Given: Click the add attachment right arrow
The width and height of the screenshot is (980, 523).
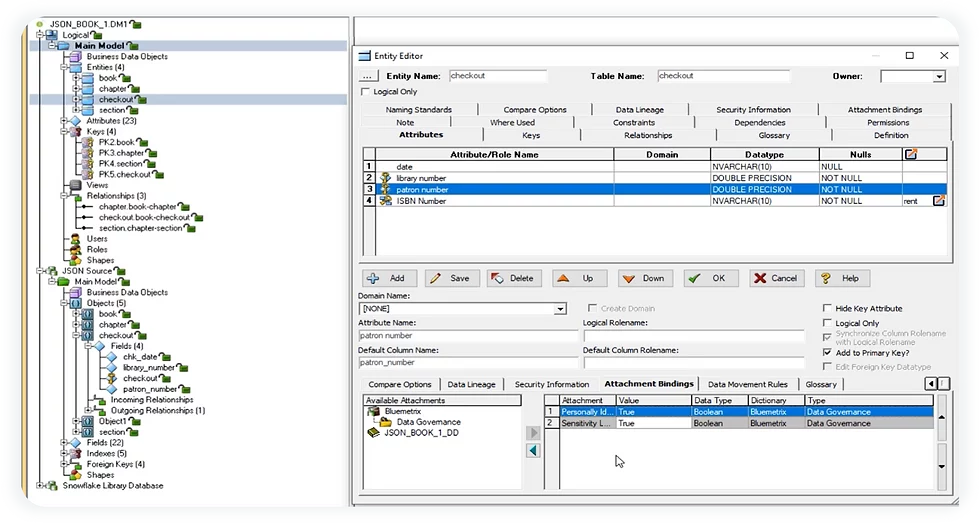Looking at the screenshot, I should (x=533, y=432).
